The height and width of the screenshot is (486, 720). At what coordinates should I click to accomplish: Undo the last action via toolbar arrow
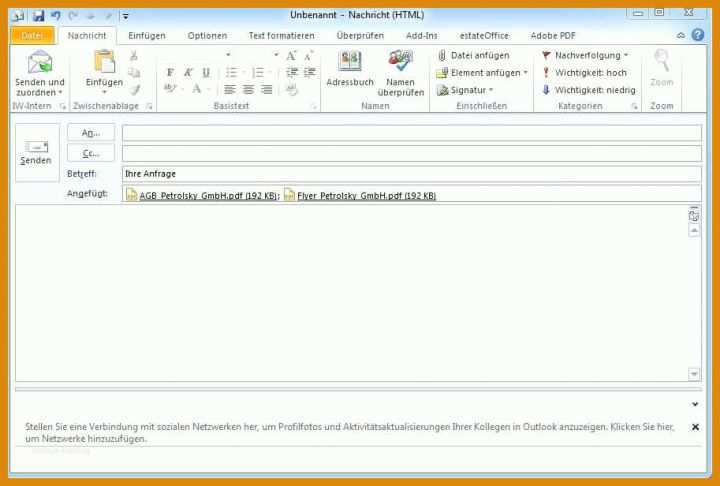(x=56, y=16)
